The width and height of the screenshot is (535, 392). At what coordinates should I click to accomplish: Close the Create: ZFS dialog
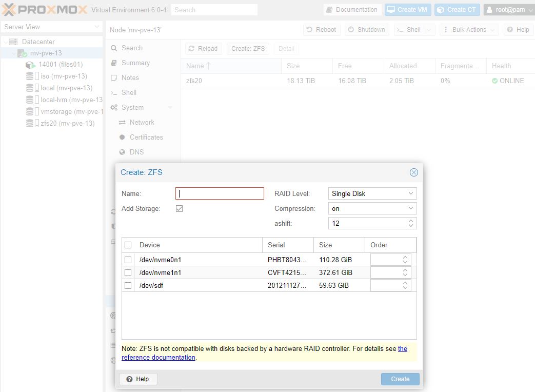(413, 172)
